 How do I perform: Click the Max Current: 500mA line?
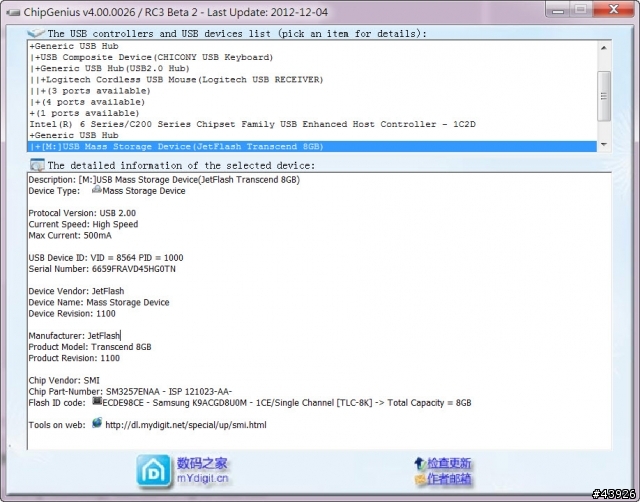(70, 235)
